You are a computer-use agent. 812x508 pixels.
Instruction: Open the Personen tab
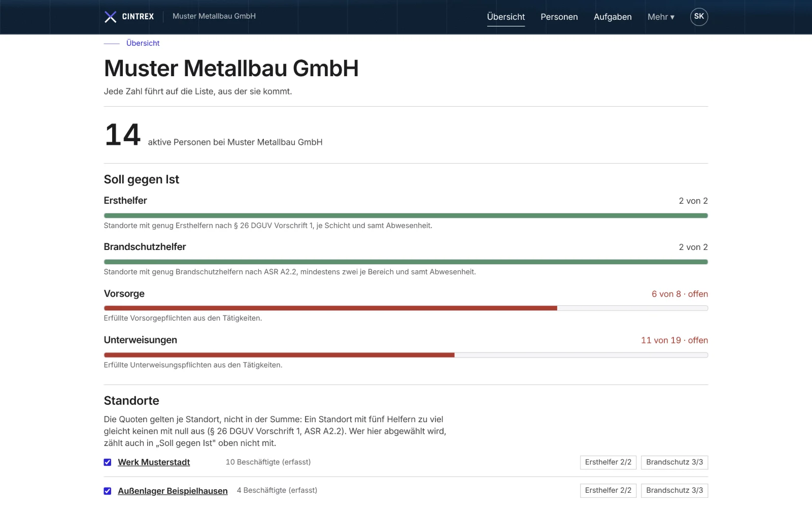[559, 17]
